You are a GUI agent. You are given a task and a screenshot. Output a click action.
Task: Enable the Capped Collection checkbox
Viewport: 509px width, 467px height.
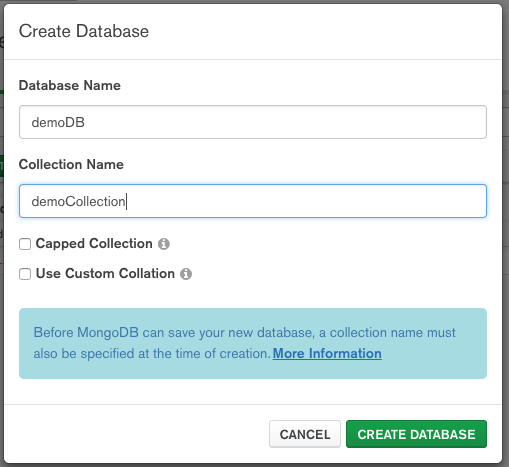[25, 244]
